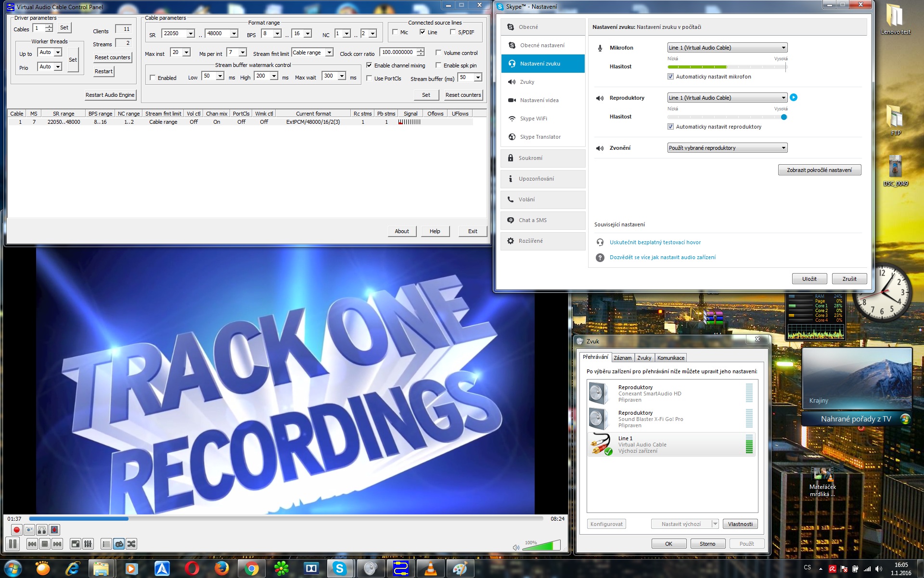Skip to next track in VLC
The image size is (924, 578).
point(57,544)
